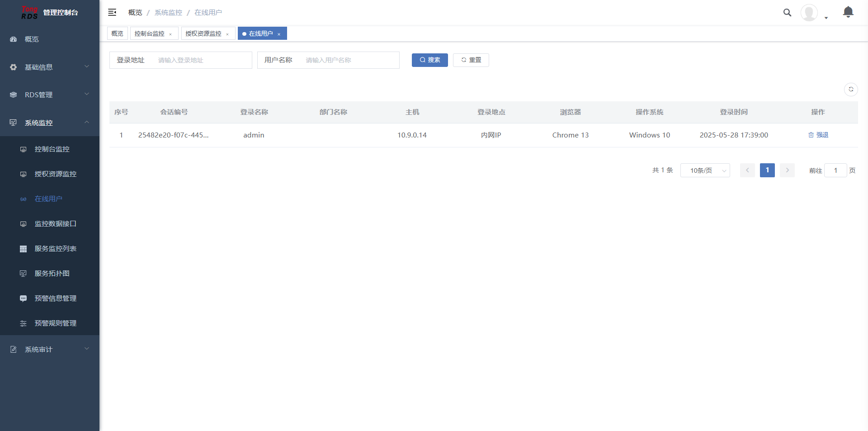Open 控制台监控 in the sidebar

pos(50,149)
